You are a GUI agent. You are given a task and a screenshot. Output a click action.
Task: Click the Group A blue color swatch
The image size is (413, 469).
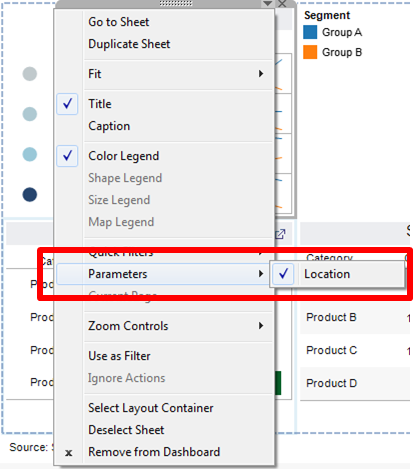[x=310, y=32]
